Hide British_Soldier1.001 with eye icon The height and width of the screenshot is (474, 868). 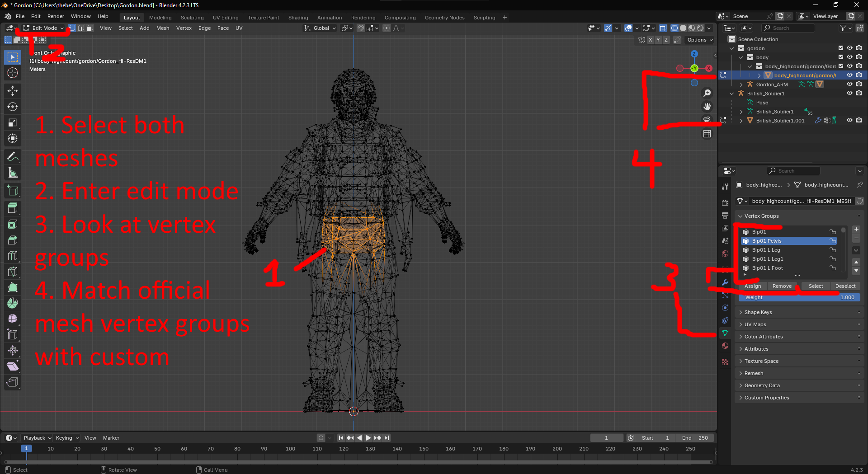tap(849, 121)
